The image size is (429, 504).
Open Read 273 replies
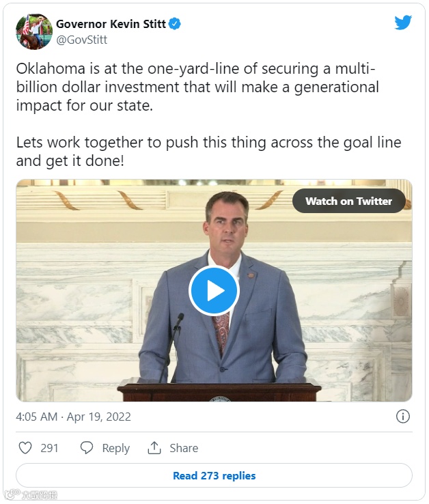pyautogui.click(x=214, y=475)
